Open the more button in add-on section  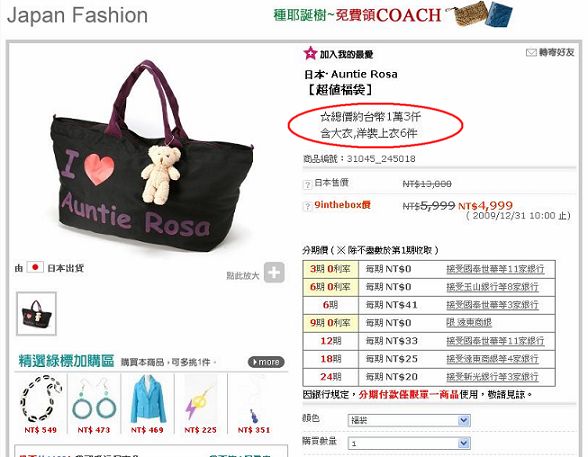point(266,362)
